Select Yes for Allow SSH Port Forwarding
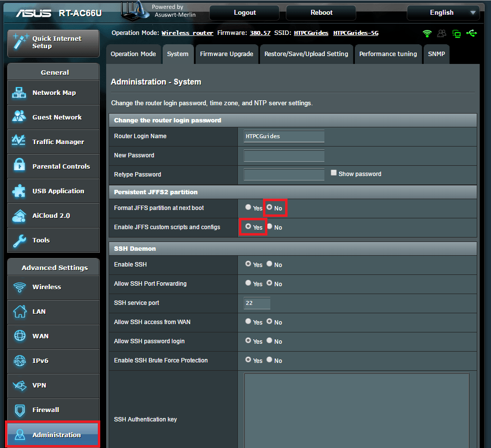Image resolution: width=491 pixels, height=448 pixels. click(x=248, y=283)
